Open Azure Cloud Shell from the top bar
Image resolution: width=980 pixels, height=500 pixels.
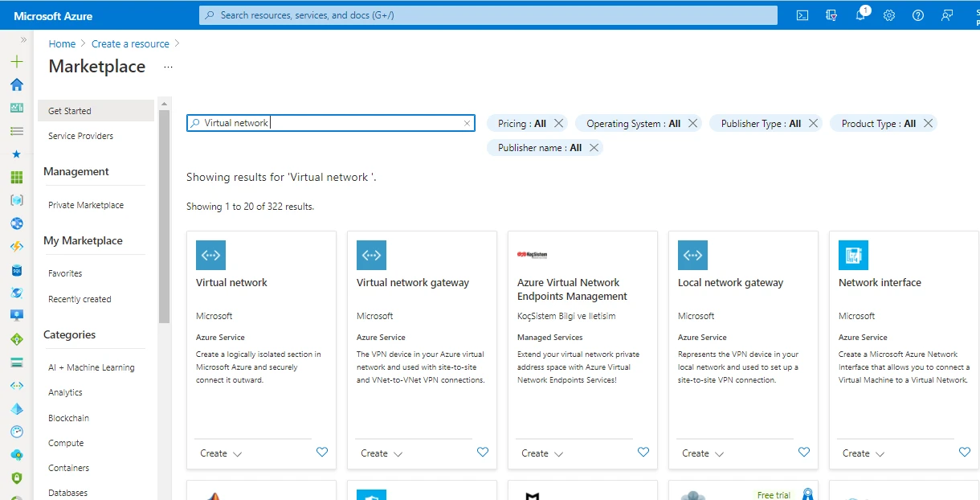(x=802, y=14)
